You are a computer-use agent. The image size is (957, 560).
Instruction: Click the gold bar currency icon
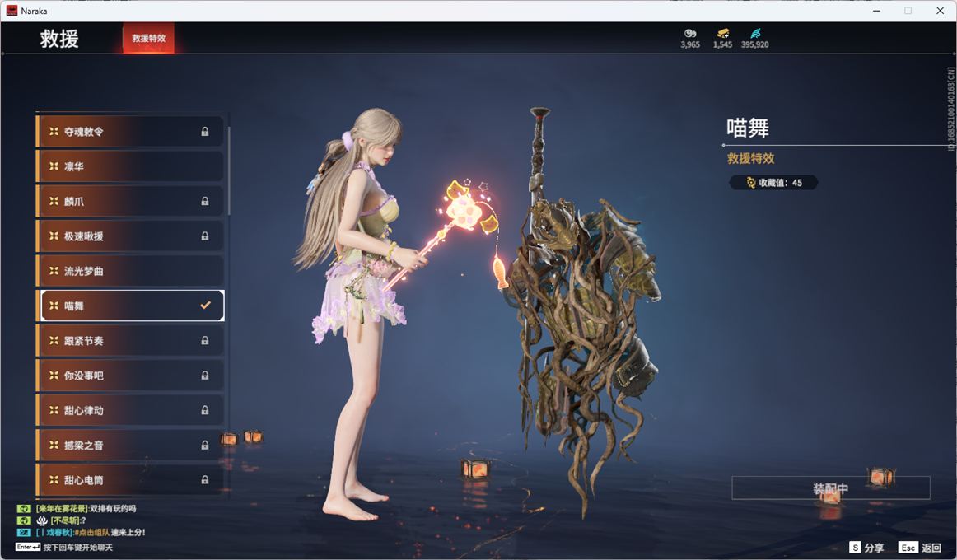tap(722, 34)
